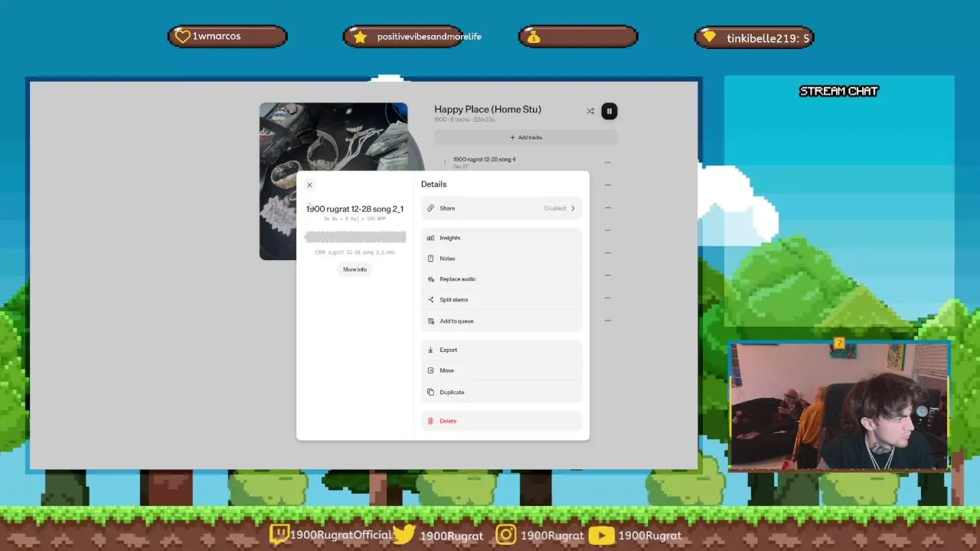Open Insights for the track
980x551 pixels.
point(501,238)
